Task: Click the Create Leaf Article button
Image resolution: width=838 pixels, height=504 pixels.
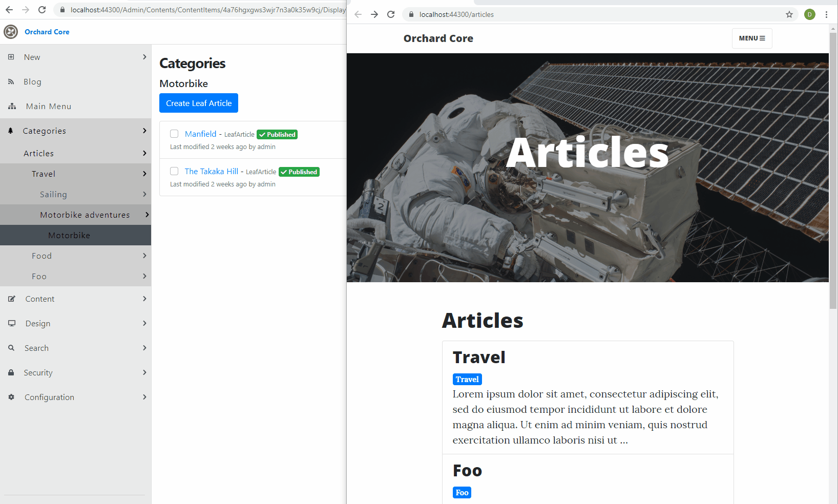Action: (x=199, y=103)
